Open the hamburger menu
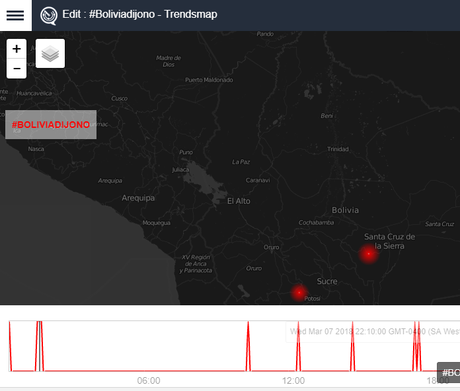This screenshot has width=460, height=391. (15, 15)
